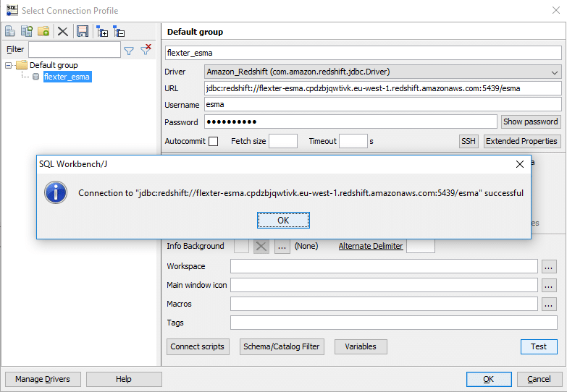Viewport: 567px width, 392px height.
Task: Click the Show password button
Action: (x=531, y=122)
